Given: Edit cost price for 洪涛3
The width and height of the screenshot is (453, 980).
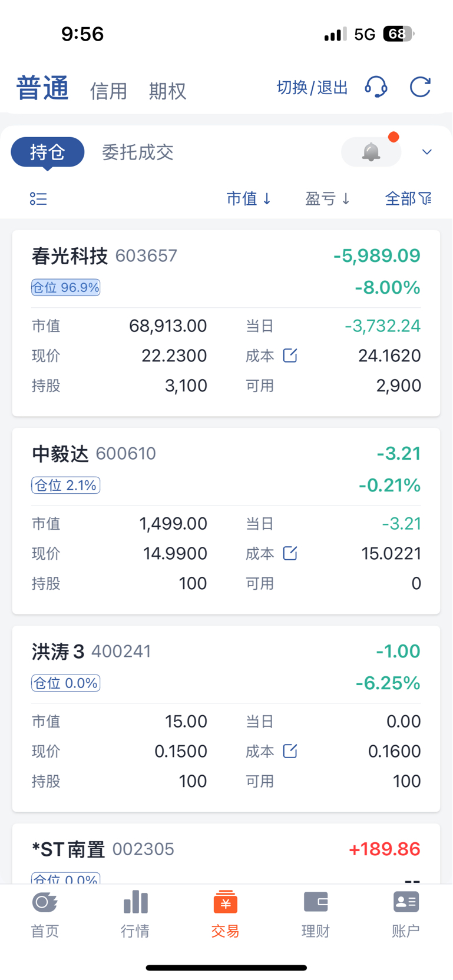Looking at the screenshot, I should point(290,751).
